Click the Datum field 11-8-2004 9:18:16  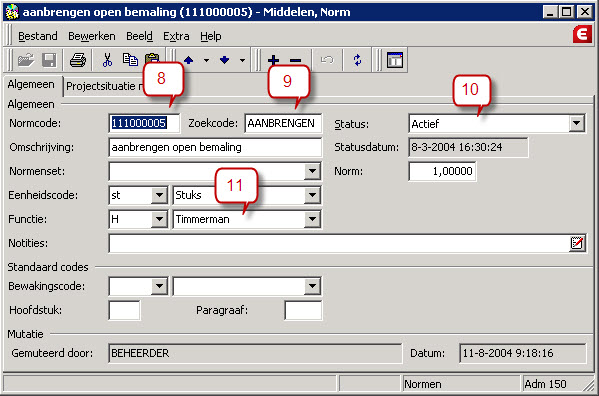click(523, 353)
